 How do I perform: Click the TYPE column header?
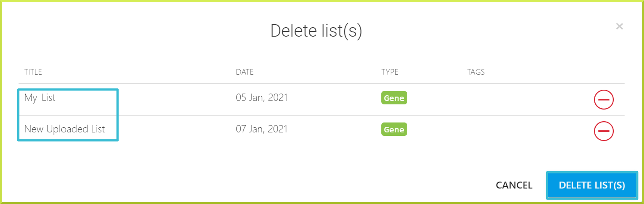(390, 72)
